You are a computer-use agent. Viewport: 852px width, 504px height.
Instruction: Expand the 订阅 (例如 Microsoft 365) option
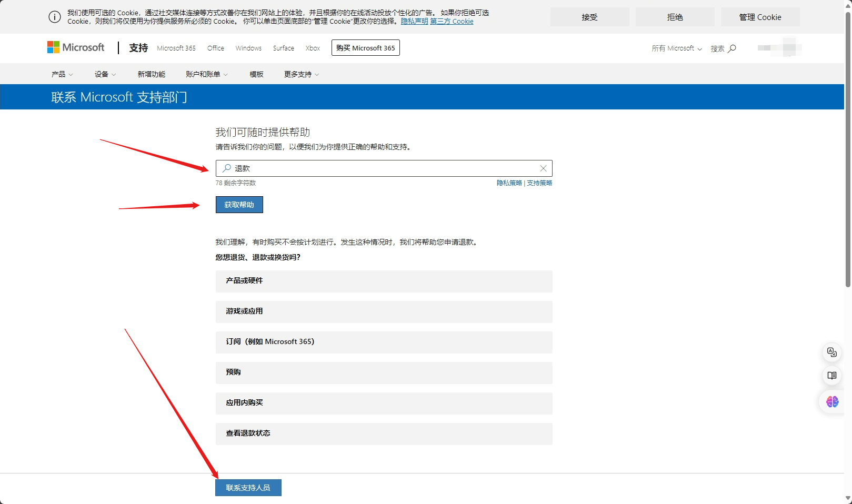coord(384,342)
